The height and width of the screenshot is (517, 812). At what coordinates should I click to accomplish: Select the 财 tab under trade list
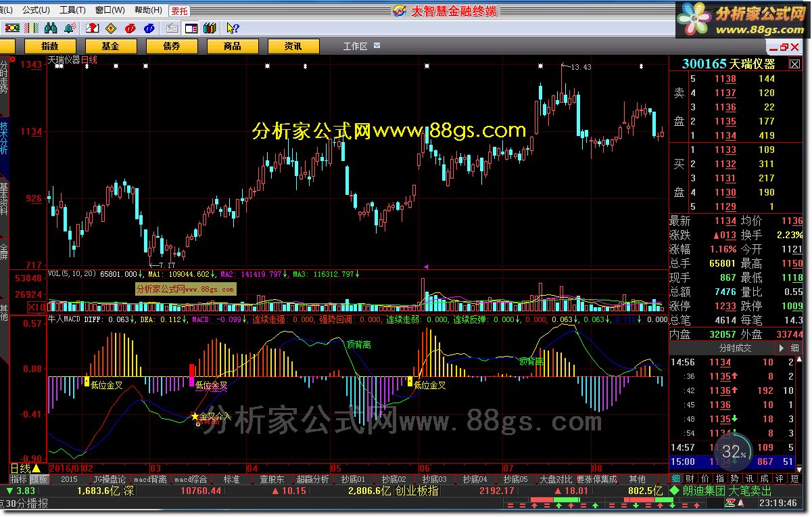[690, 479]
